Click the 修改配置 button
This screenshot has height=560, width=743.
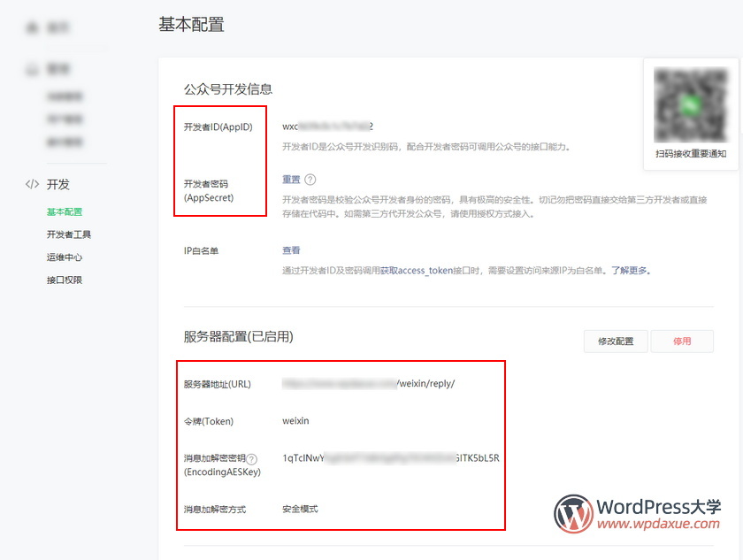pos(616,341)
